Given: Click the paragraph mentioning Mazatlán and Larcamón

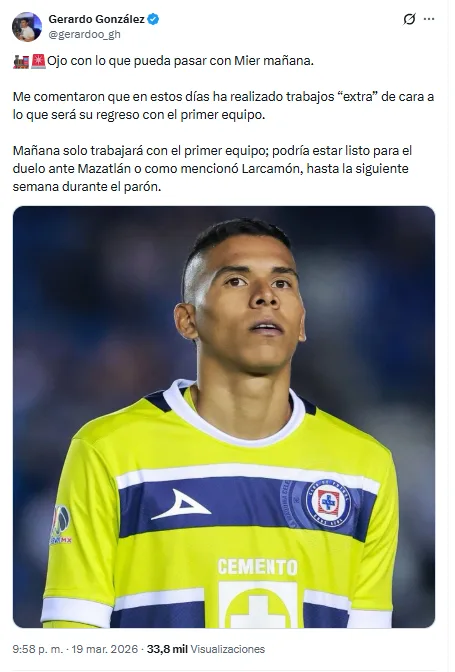Looking at the screenshot, I should (x=212, y=168).
